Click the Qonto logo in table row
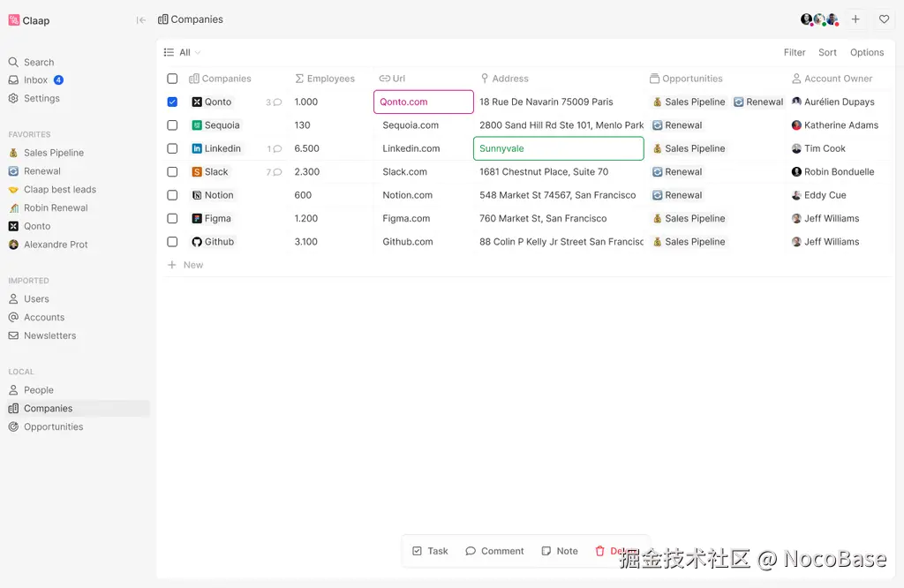 pos(197,102)
